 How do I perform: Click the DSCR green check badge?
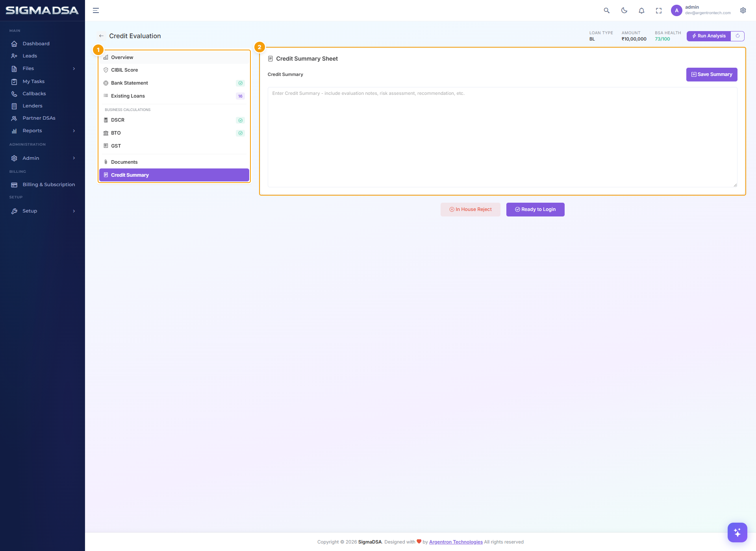coord(240,120)
